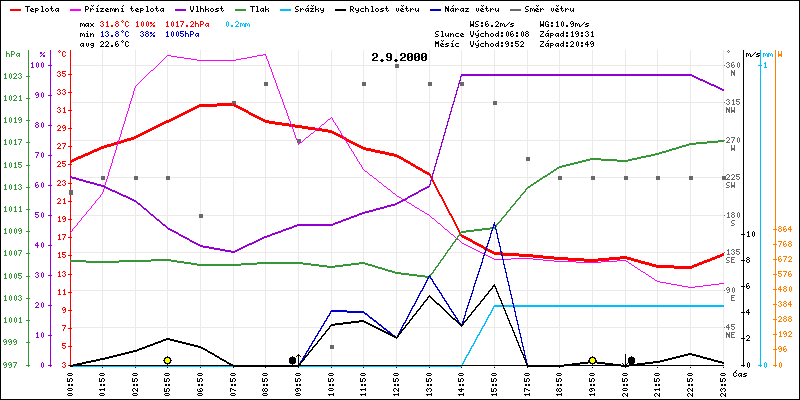Click the hPa pressure axis header
Screen dimensions: 800x400
[x=12, y=53]
